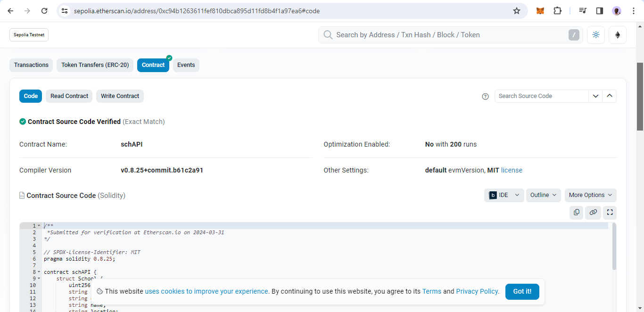The width and height of the screenshot is (644, 312).
Task: Open the More Options dropdown
Action: click(x=590, y=195)
